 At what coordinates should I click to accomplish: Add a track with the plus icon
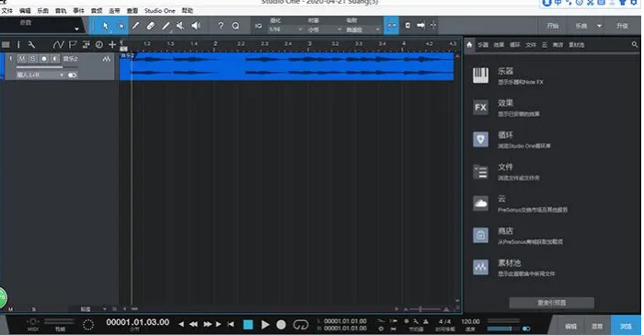[112, 44]
